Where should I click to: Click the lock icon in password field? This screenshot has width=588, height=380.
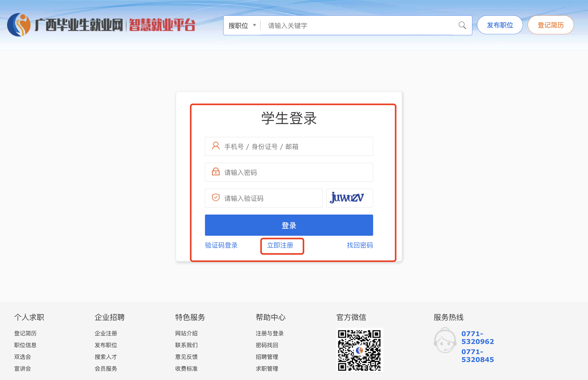(216, 172)
